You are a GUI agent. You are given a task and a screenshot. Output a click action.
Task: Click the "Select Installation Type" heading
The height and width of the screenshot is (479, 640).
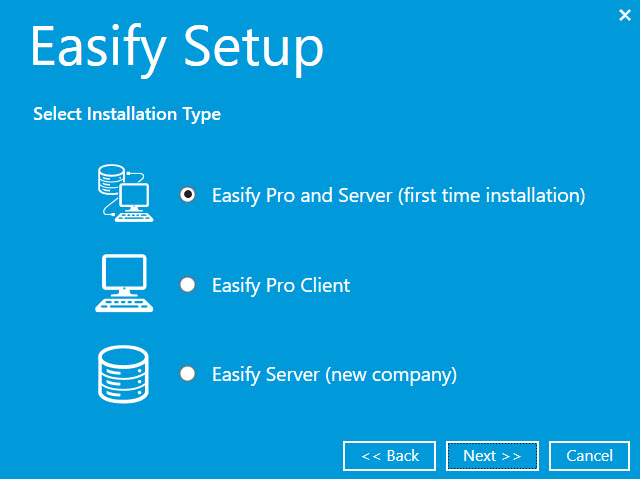[127, 114]
